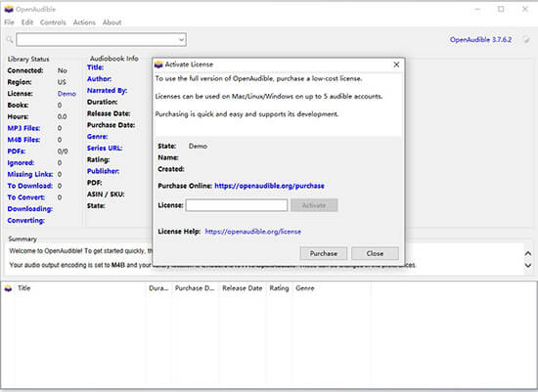Image resolution: width=538 pixels, height=392 pixels.
Task: Click the Downloading link
Action: click(x=30, y=209)
